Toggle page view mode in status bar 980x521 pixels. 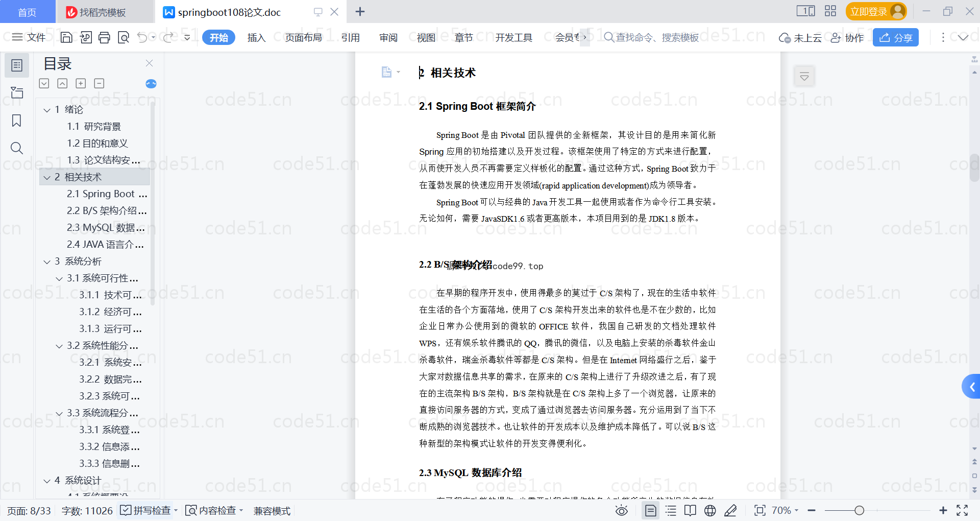tap(650, 511)
